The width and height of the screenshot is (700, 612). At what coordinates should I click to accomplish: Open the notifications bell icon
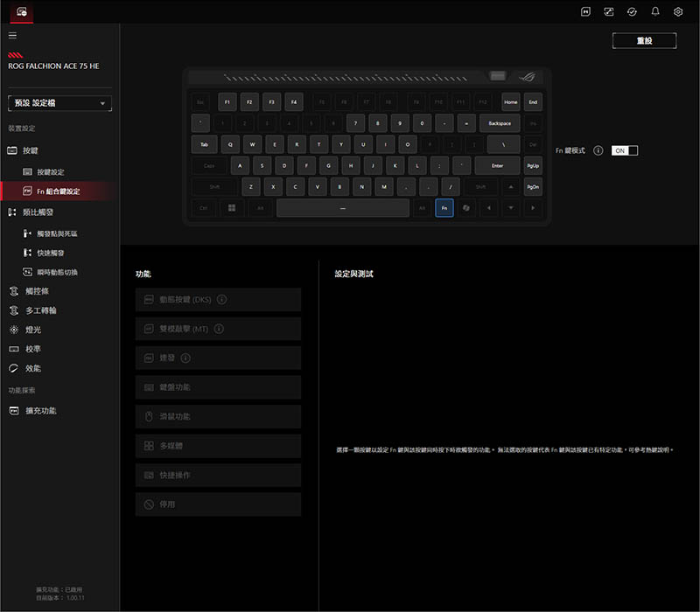coord(655,12)
